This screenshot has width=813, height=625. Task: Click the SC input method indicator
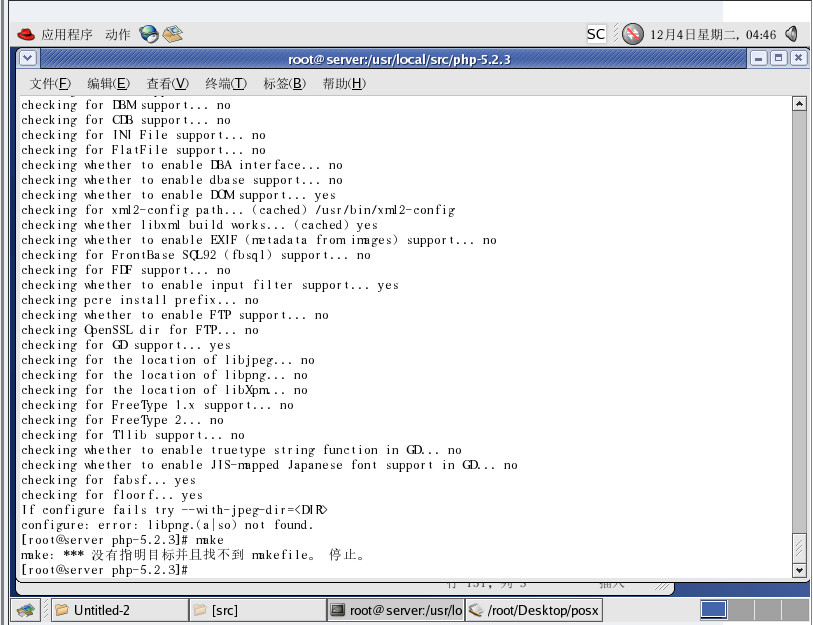tap(595, 34)
